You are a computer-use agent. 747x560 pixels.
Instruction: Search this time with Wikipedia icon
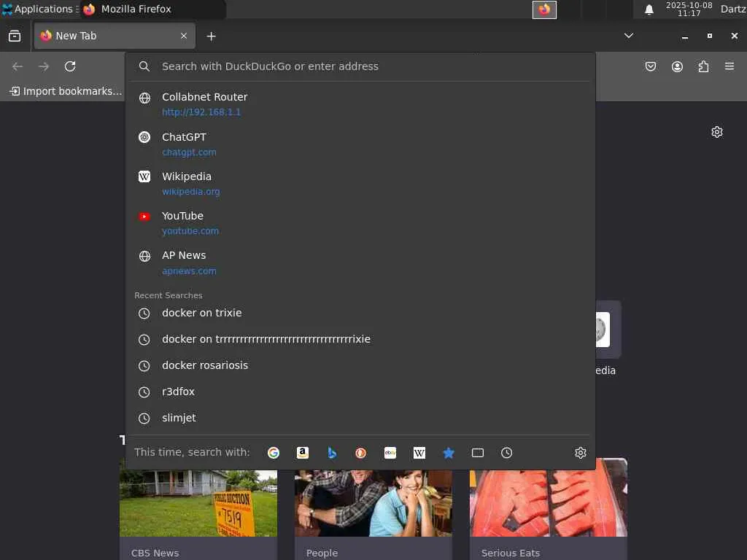419,453
